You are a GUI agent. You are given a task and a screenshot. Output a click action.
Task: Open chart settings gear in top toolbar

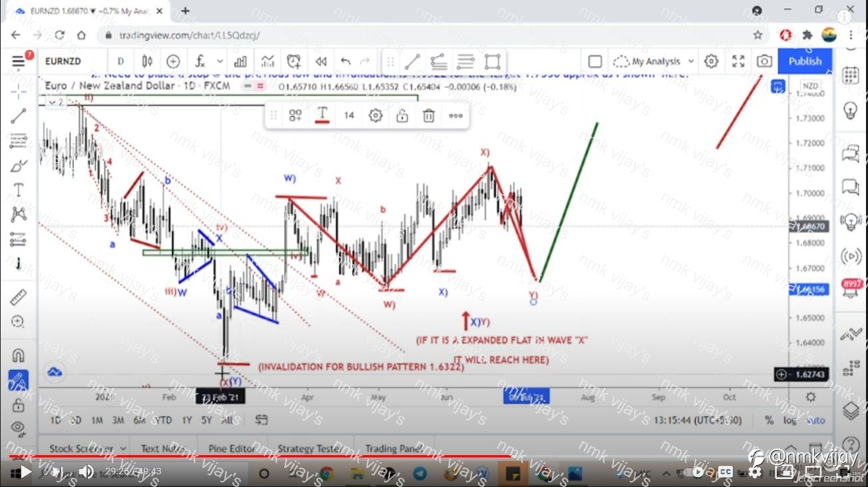711,61
